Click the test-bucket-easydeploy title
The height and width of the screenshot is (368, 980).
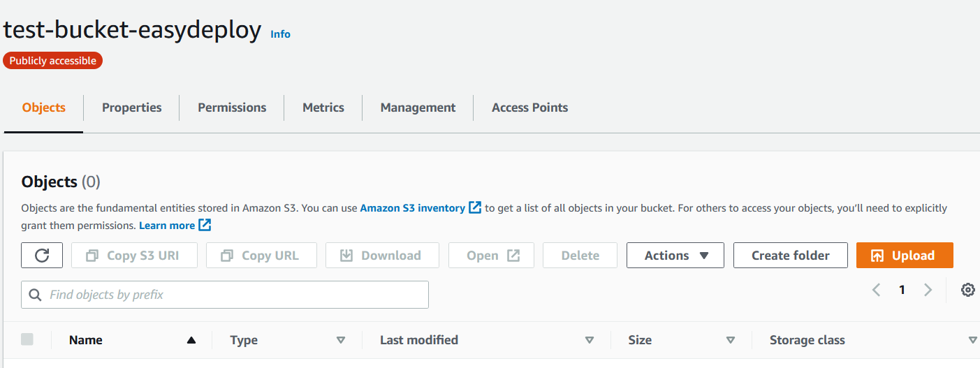coord(133,30)
